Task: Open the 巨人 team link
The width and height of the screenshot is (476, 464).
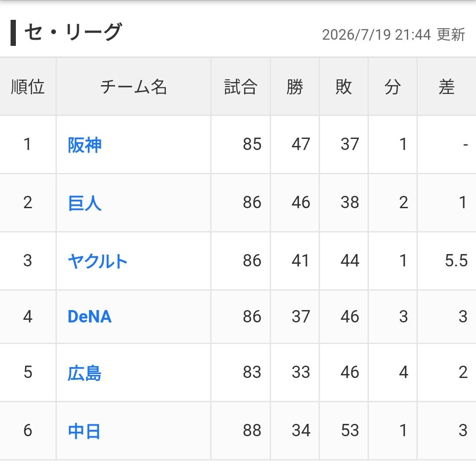Action: click(84, 203)
